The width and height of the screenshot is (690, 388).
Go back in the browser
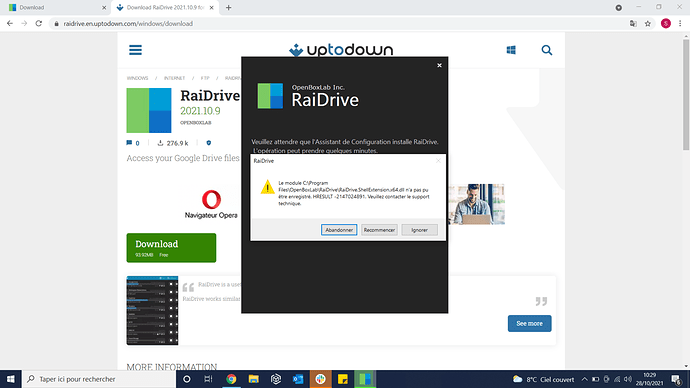(10, 23)
